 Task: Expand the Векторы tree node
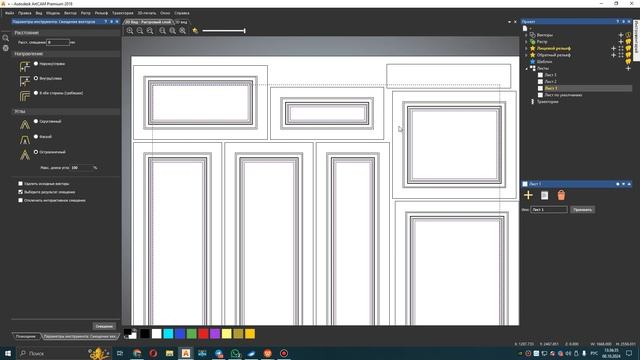(526, 35)
